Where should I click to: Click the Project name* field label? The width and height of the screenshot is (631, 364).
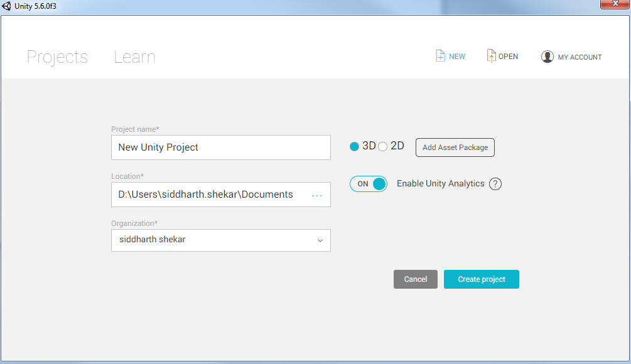tap(135, 129)
